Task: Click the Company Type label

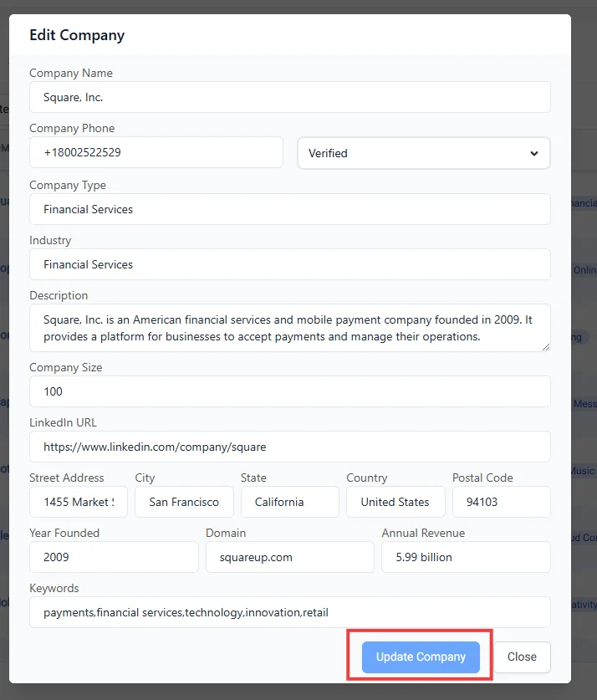Action: pos(68,185)
